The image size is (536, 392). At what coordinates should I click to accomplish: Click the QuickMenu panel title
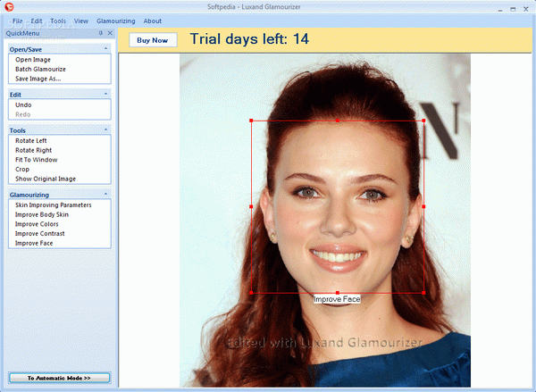(22, 33)
